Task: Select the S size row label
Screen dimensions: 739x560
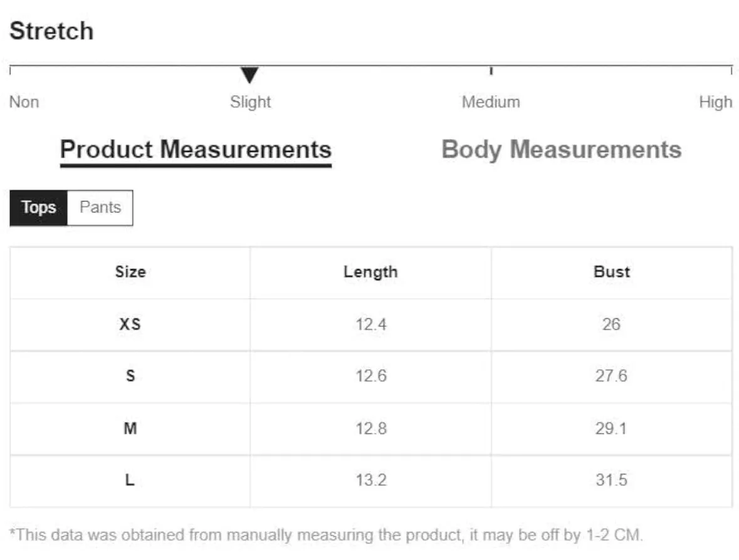Action: tap(130, 376)
